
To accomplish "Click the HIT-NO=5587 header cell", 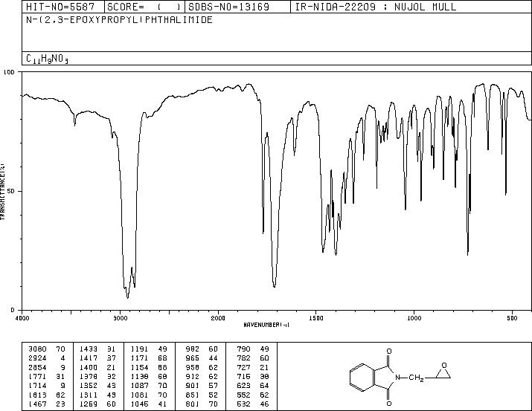I will pyautogui.click(x=63, y=7).
